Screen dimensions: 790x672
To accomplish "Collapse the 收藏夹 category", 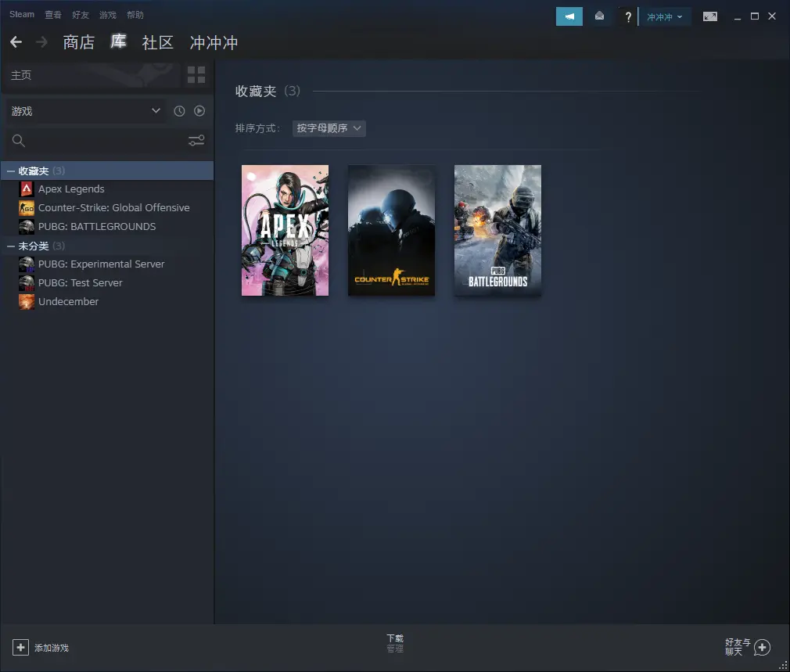I will (11, 171).
